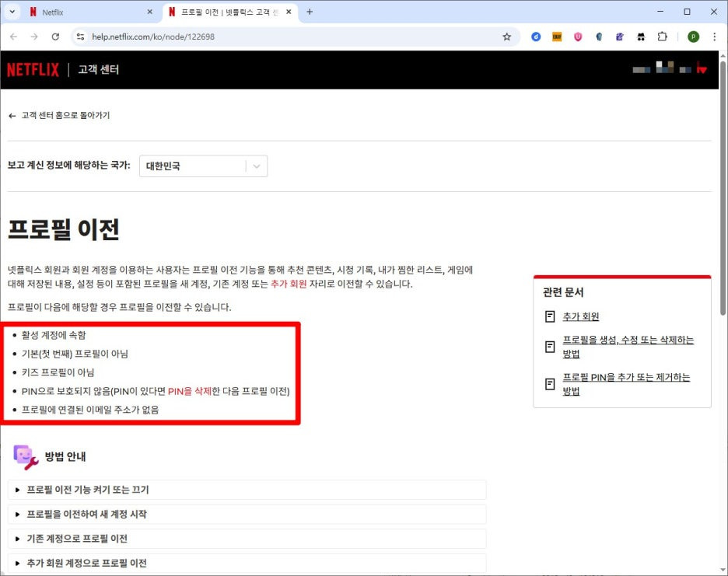Reload the page with the refresh icon

[55, 37]
